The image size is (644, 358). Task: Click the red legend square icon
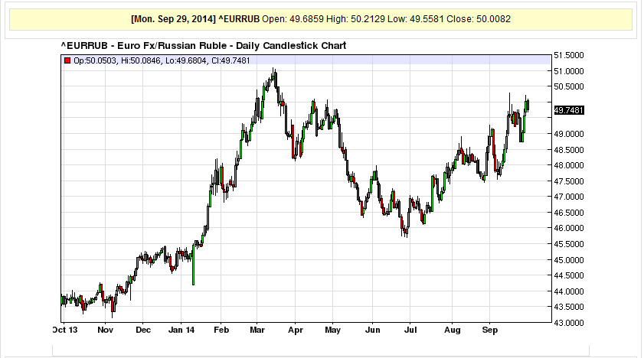pos(68,60)
